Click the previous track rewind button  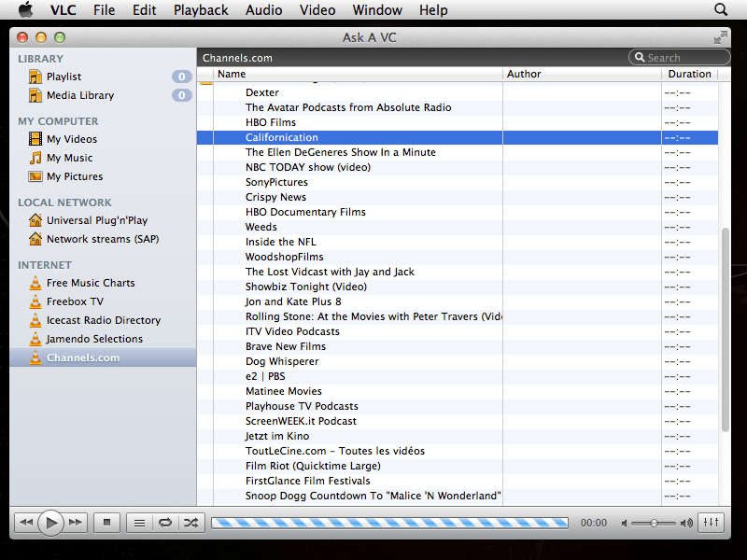(26, 523)
